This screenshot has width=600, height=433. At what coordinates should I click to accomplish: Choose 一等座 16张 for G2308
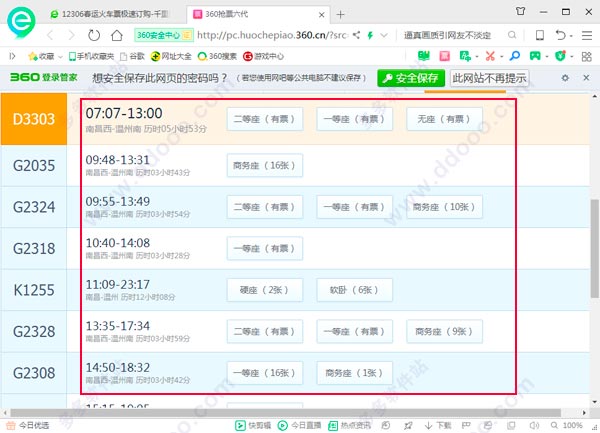point(265,373)
